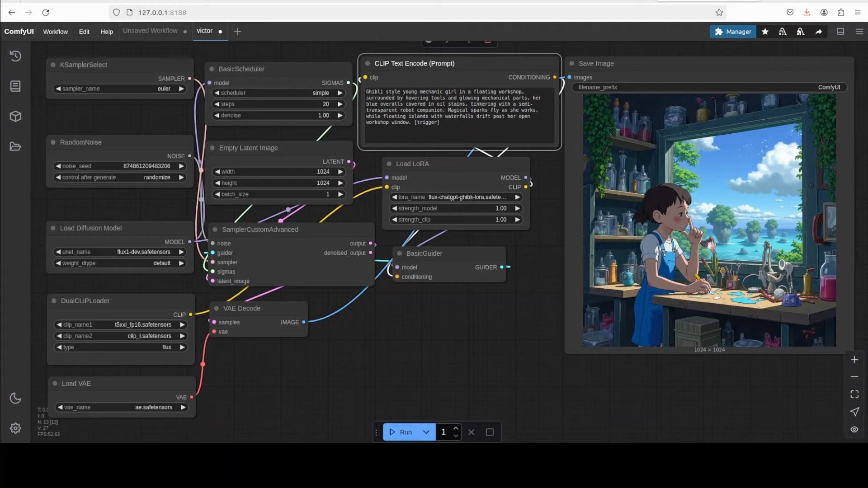Click the batch count field

(444, 432)
